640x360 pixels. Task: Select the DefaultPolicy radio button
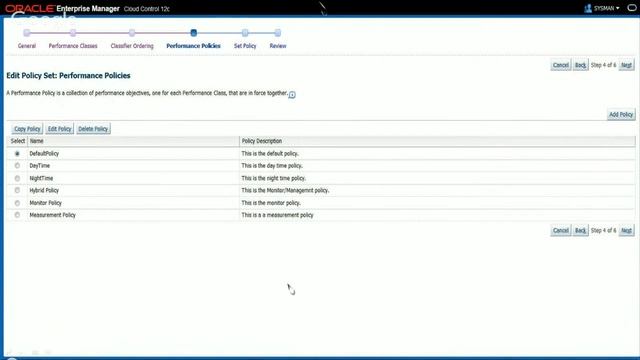17,153
